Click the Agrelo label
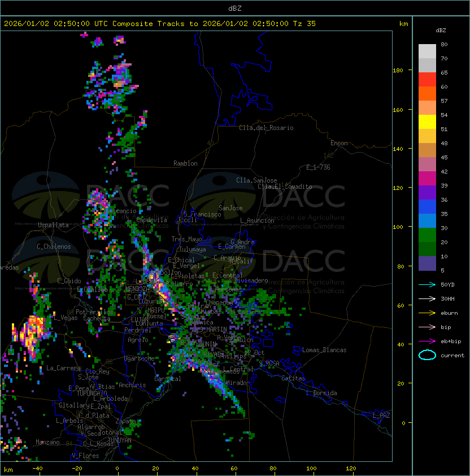Image resolution: width=470 pixels, height=476 pixels. click(x=138, y=340)
